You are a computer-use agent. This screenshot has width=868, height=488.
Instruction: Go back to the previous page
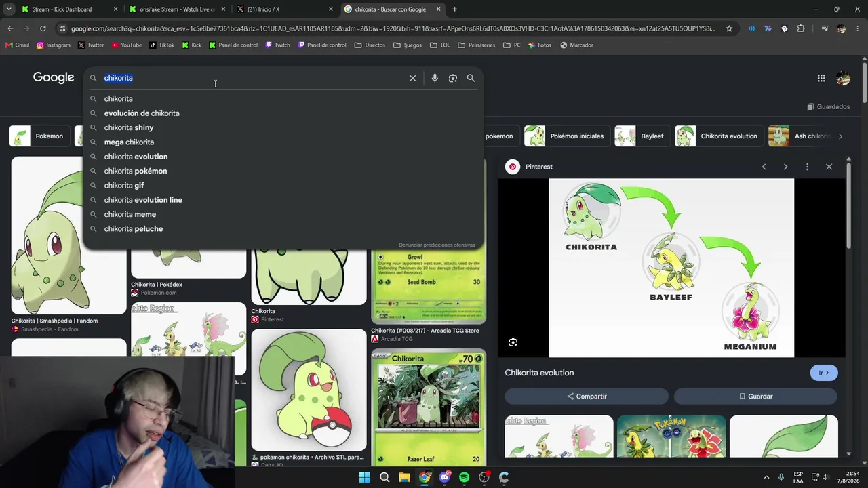coord(10,28)
